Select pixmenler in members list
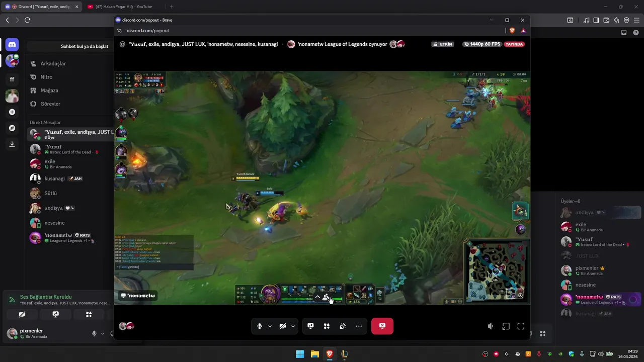644x362 pixels. 600,270
